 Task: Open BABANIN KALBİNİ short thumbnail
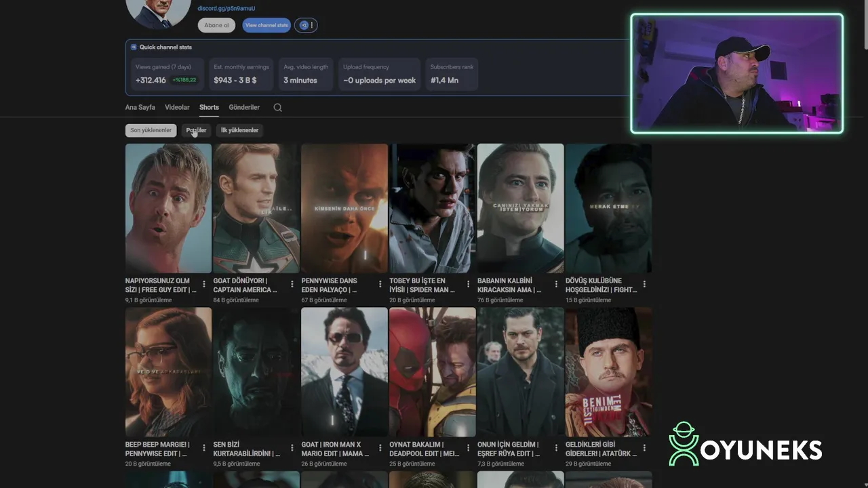520,208
